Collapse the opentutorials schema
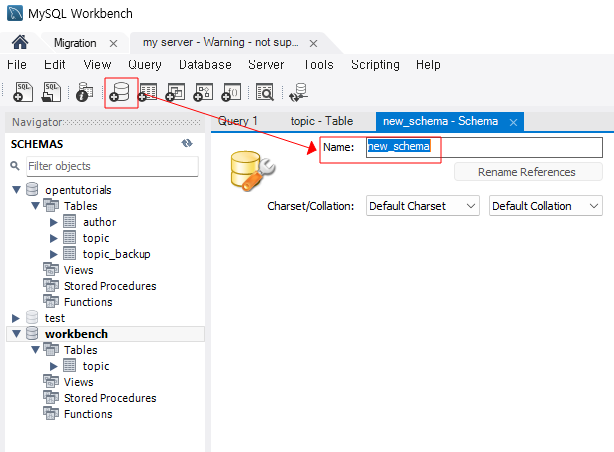This screenshot has height=452, width=614. coord(16,190)
